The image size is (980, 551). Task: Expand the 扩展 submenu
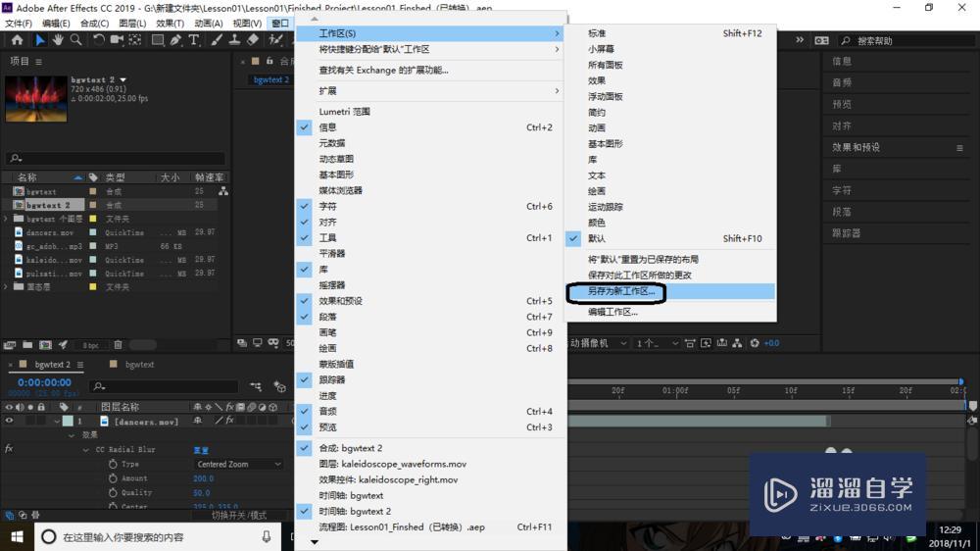pyautogui.click(x=431, y=90)
